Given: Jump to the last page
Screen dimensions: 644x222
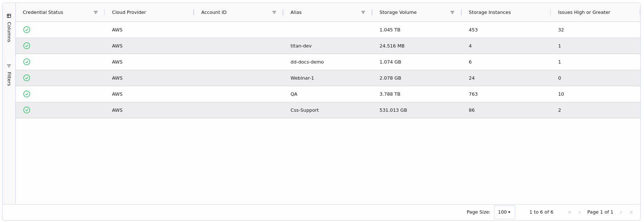Looking at the screenshot, I should point(631,212).
